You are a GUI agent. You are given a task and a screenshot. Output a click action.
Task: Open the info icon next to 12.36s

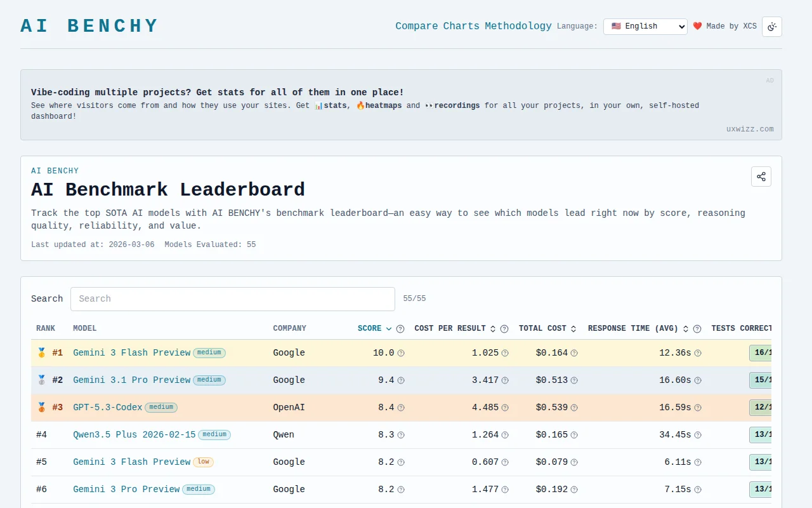698,353
